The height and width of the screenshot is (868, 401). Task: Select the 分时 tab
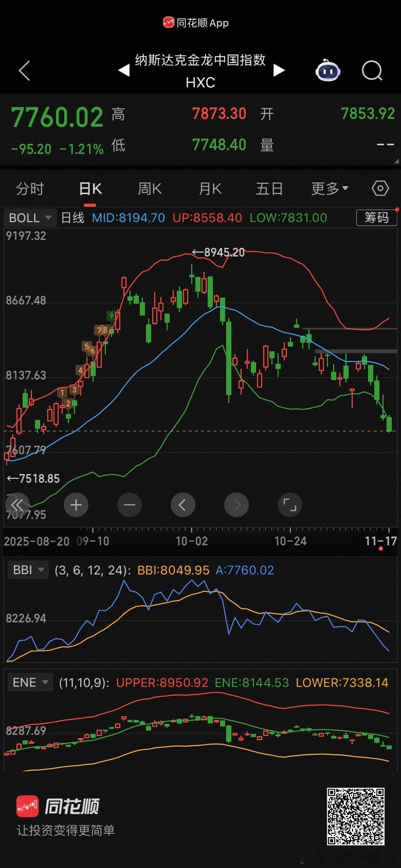pos(30,189)
